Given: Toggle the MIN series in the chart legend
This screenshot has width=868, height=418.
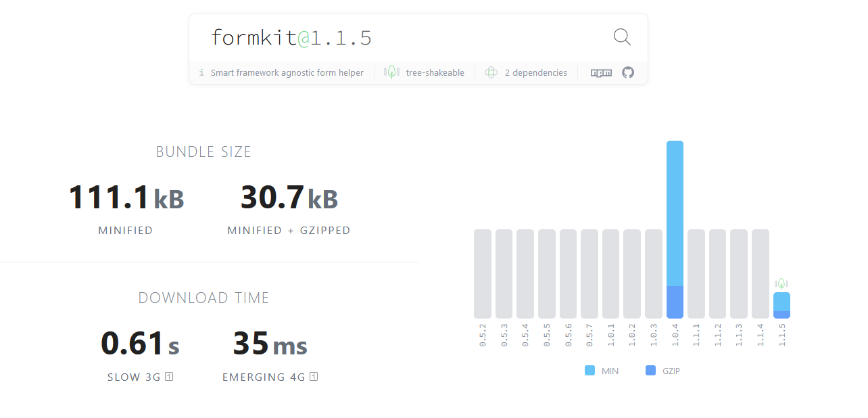Looking at the screenshot, I should pos(600,370).
